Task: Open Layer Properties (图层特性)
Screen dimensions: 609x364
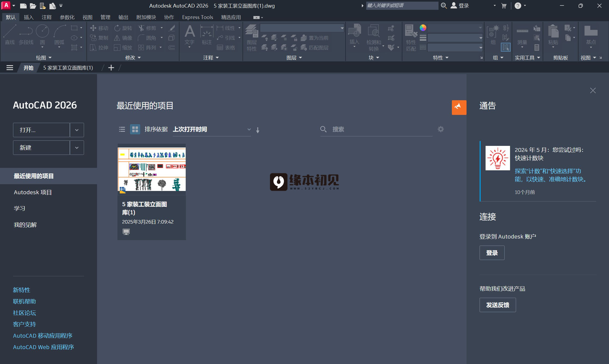Action: [x=252, y=37]
